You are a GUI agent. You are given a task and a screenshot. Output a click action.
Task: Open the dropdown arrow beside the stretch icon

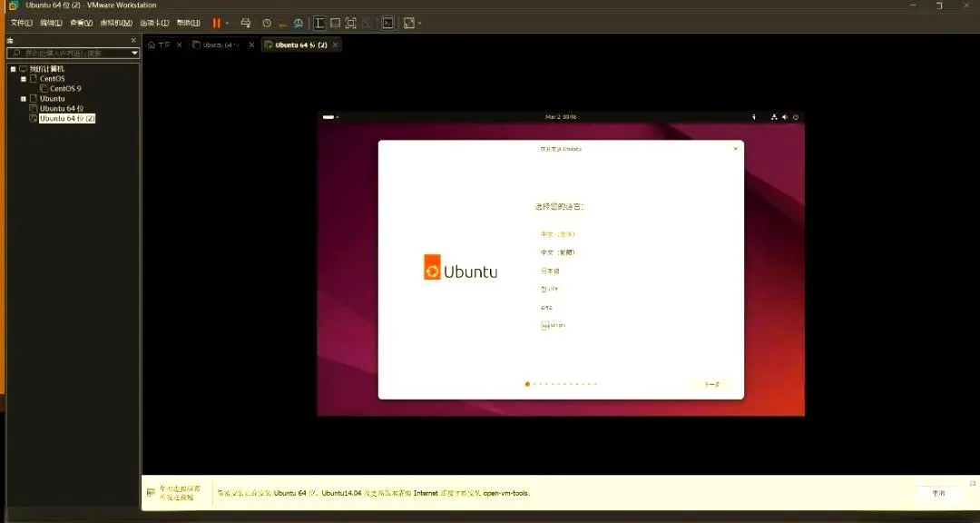click(420, 24)
